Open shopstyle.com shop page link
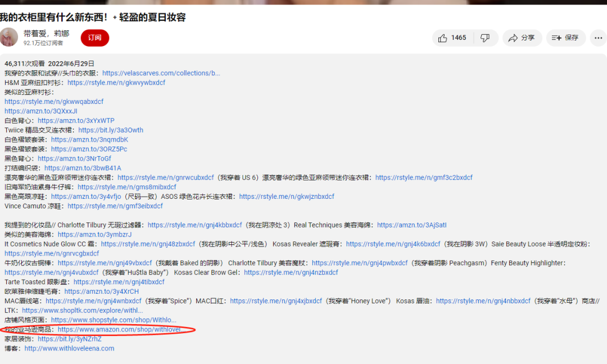The image size is (607, 364). 114,320
